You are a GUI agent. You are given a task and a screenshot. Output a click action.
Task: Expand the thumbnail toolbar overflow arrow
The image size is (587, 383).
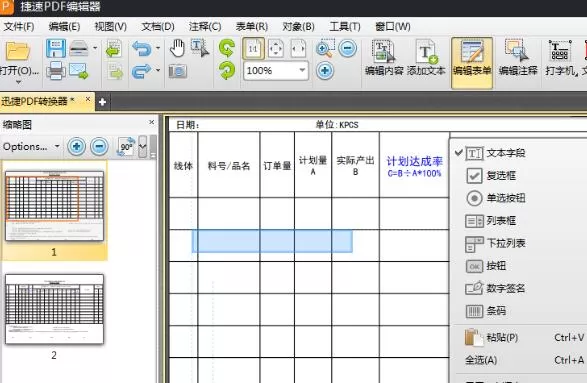[143, 146]
